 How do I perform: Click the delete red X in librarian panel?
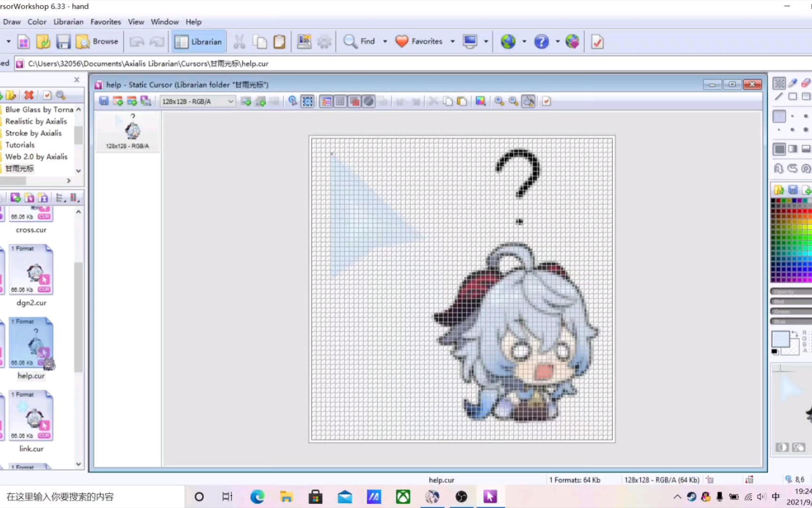(x=29, y=95)
